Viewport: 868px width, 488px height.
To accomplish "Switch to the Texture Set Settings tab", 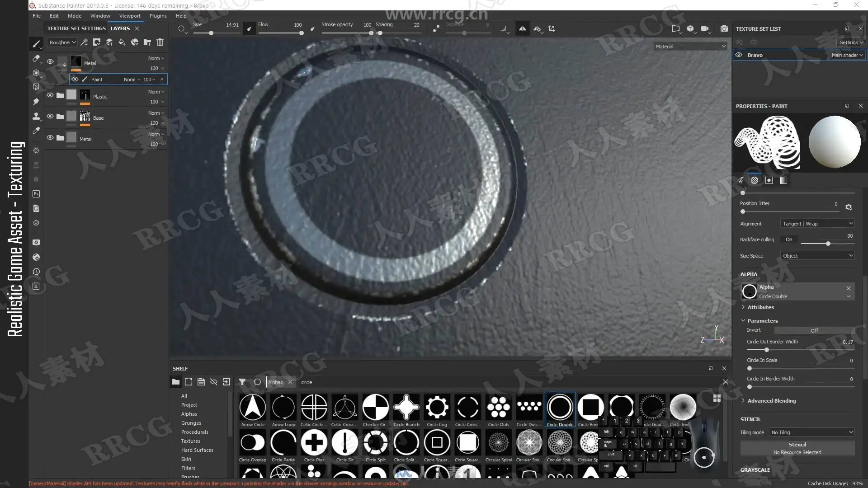I will point(76,28).
